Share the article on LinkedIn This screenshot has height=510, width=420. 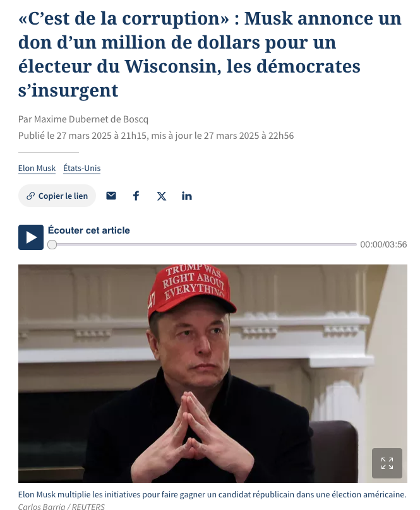tap(186, 196)
